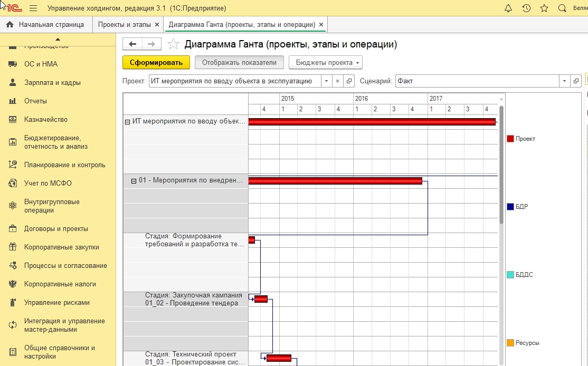The width and height of the screenshot is (588, 366).
Task: Switch to Начальная страница tab
Action: (x=46, y=24)
